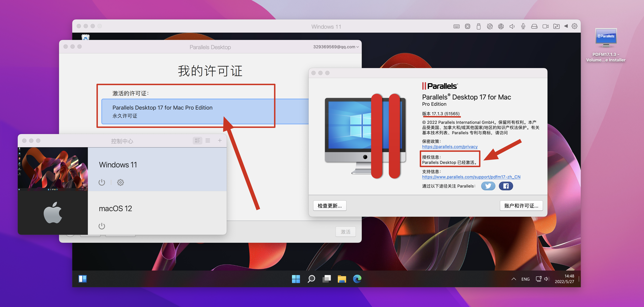Select the Pro Edition license row
This screenshot has width=644, height=307.
(x=205, y=111)
